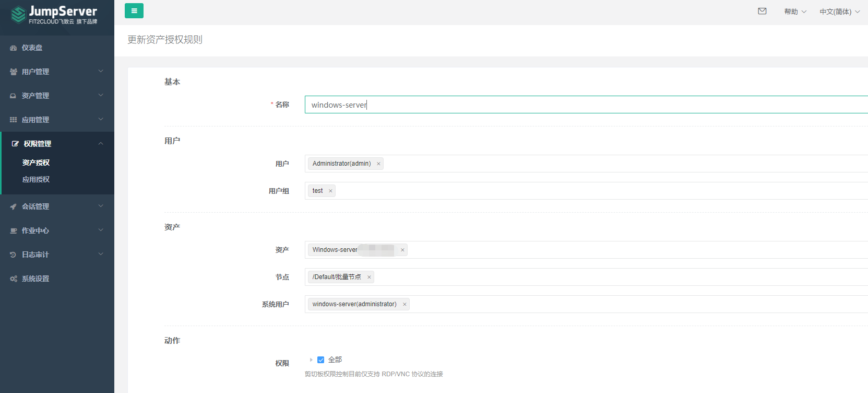Screen dimensions: 868x393
Task: Click inside the 用户组 multi-select field
Action: (x=586, y=191)
